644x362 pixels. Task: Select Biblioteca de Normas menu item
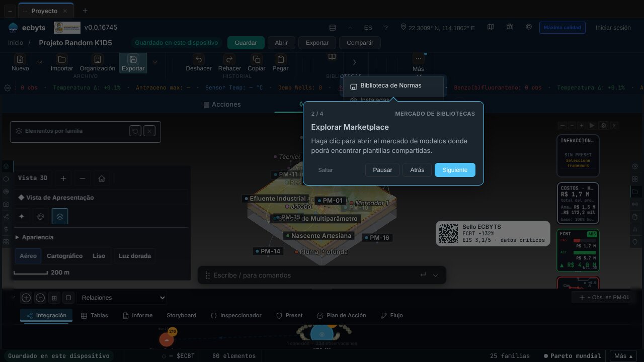[394, 86]
